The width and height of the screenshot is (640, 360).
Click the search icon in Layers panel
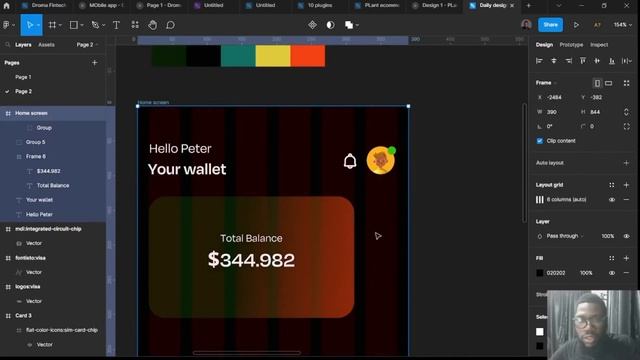7,44
